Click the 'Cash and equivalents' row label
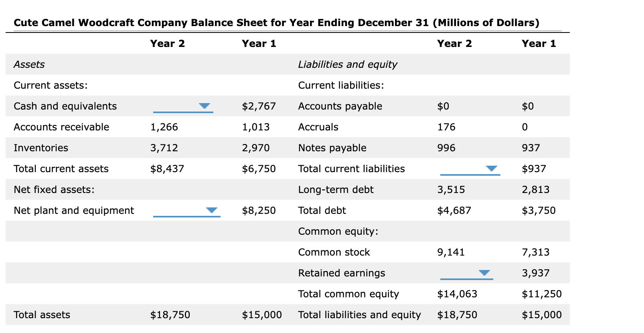The width and height of the screenshot is (644, 333). (65, 106)
